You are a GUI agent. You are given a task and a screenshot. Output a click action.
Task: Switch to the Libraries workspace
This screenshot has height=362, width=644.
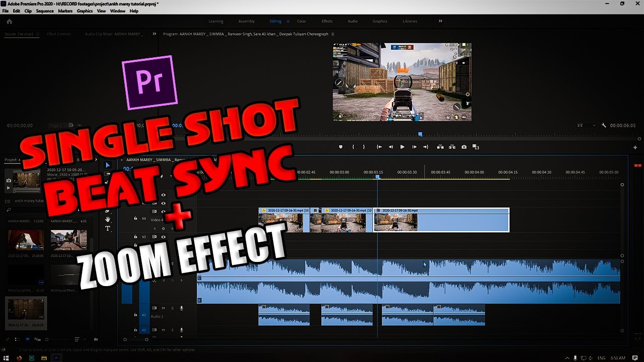[x=410, y=21]
